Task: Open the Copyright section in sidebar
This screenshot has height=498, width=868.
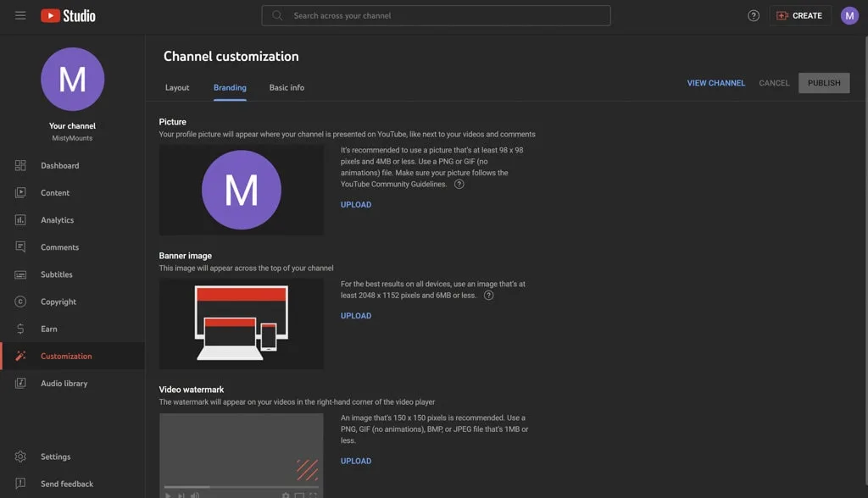Action: [58, 302]
